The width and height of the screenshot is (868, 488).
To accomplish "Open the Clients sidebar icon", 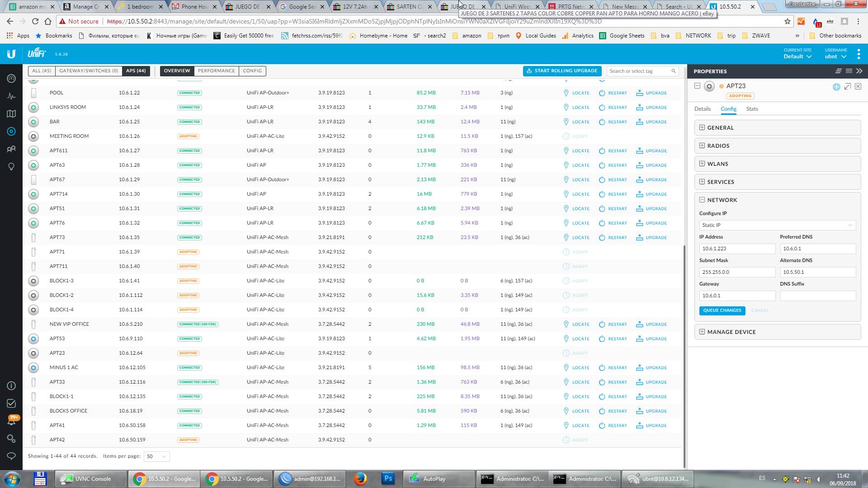I will 11,149.
